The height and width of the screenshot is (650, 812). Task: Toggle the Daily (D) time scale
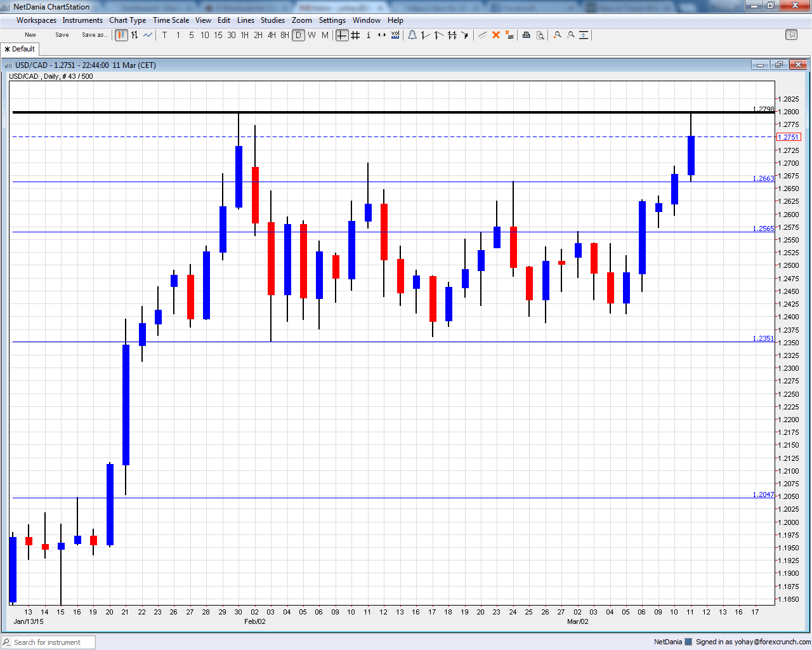tap(298, 35)
